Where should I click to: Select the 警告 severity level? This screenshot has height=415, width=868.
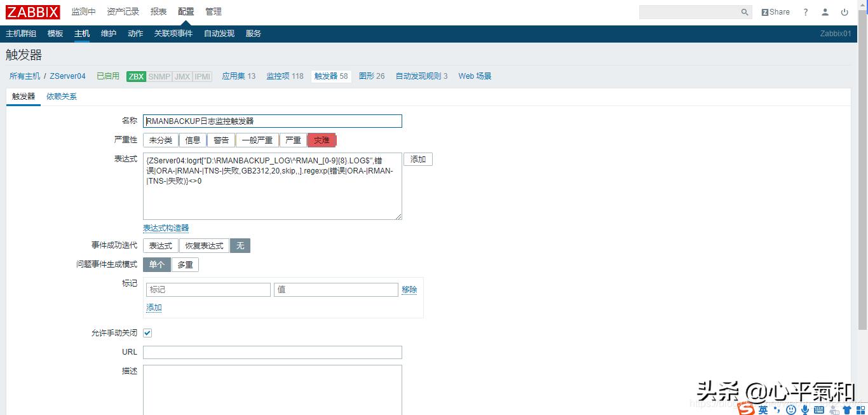[x=220, y=140]
